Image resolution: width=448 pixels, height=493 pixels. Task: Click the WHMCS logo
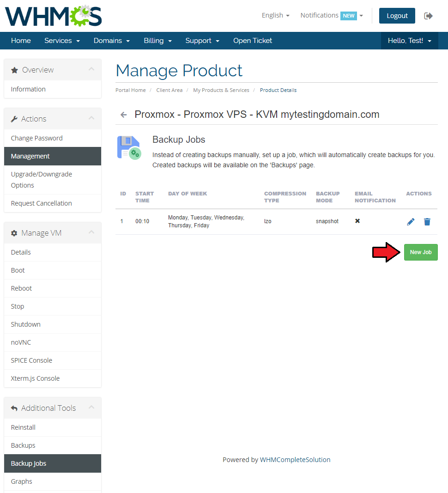pyautogui.click(x=54, y=16)
